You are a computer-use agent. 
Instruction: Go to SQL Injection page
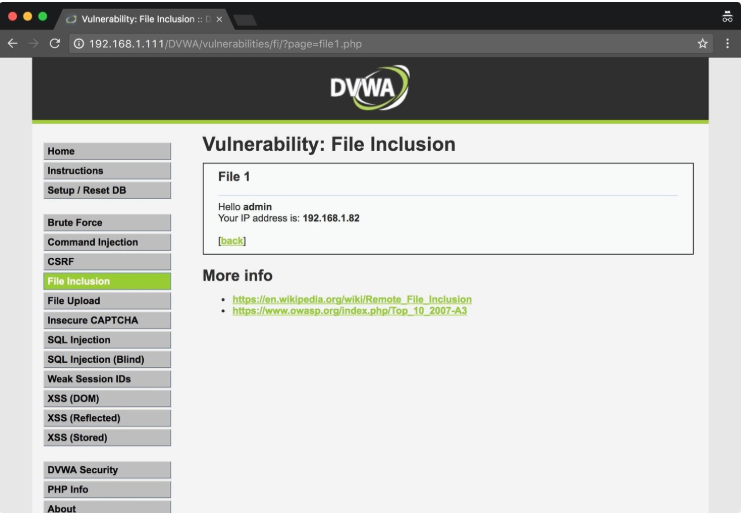107,340
